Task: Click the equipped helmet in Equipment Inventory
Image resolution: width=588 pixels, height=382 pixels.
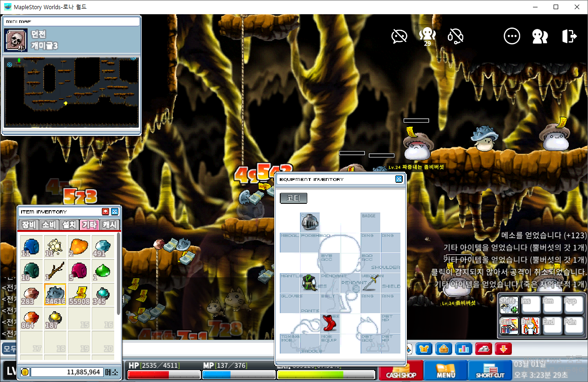Action: [x=310, y=222]
